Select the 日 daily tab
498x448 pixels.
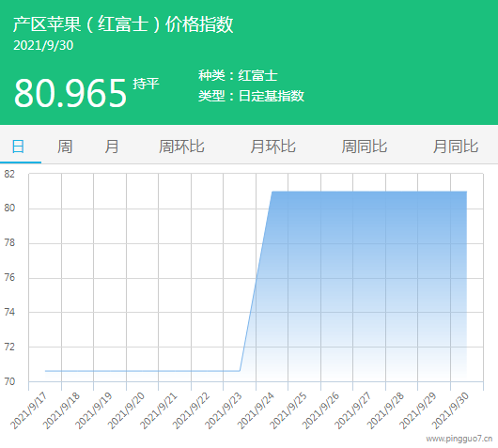(18, 147)
